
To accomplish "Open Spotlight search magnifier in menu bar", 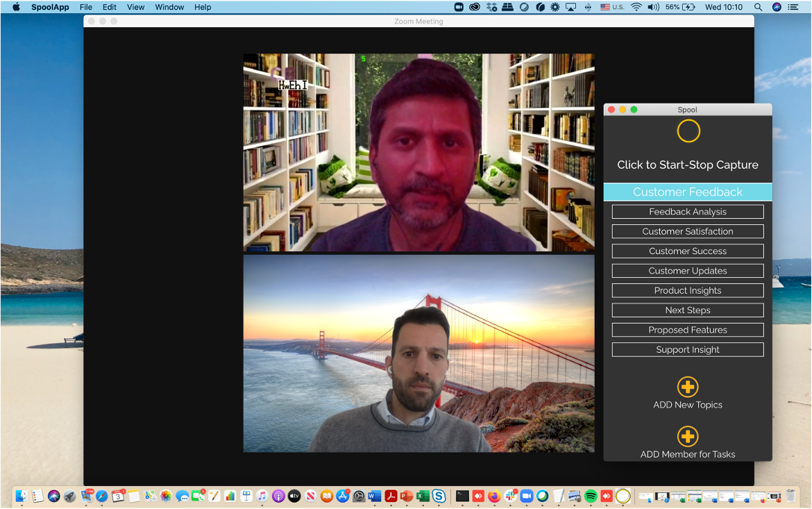I will [x=758, y=7].
